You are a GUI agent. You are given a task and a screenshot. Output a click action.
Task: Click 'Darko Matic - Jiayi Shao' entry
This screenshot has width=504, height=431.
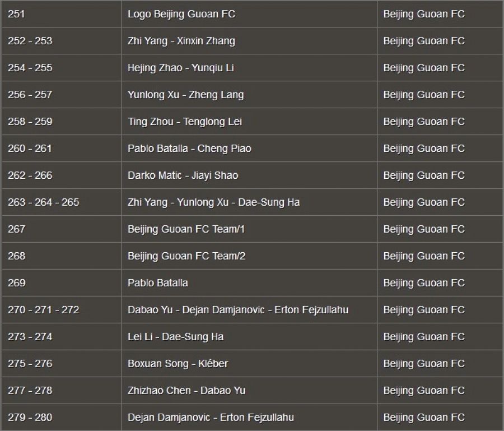(x=183, y=175)
